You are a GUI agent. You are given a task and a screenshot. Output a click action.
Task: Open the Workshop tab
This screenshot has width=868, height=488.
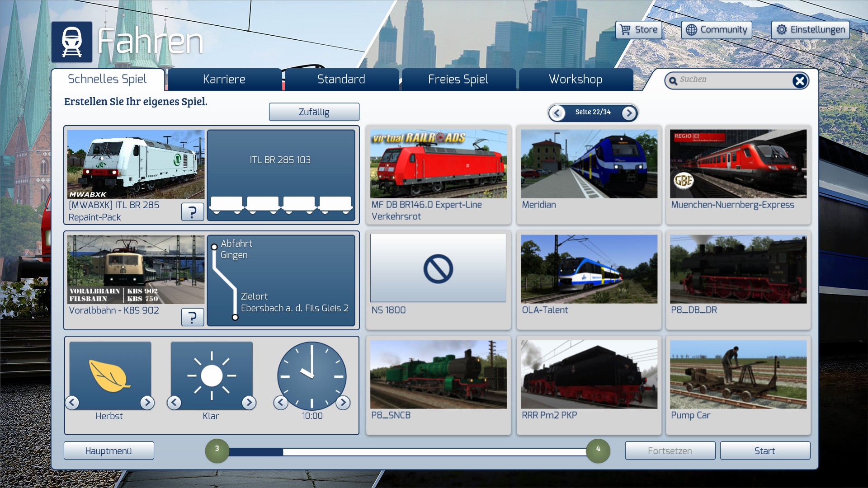click(575, 80)
